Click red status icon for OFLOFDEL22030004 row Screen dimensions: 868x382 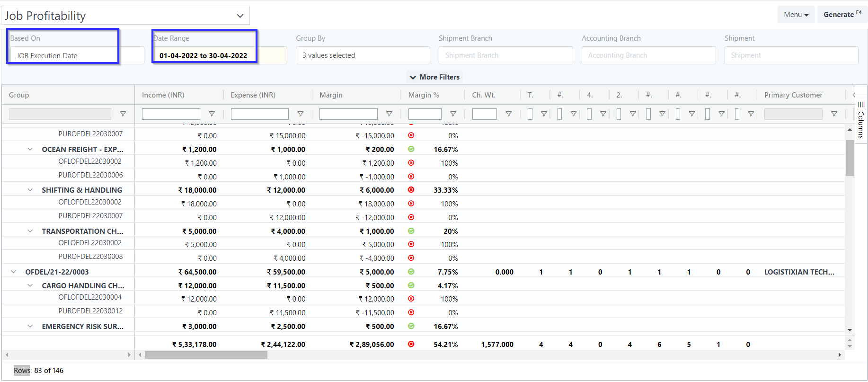point(411,299)
